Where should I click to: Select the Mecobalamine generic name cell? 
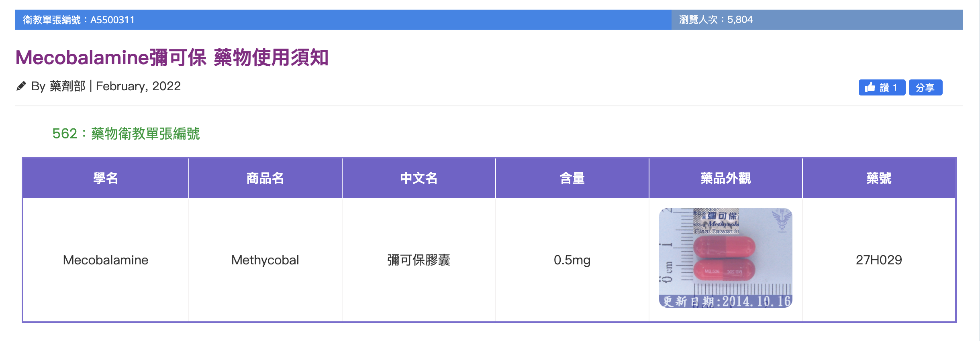click(x=106, y=260)
